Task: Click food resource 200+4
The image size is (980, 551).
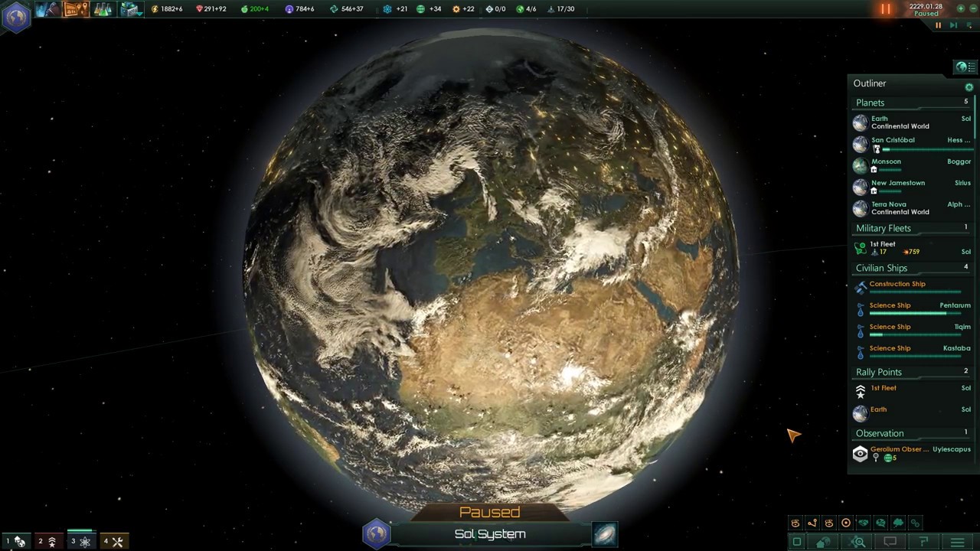Action: click(x=255, y=9)
